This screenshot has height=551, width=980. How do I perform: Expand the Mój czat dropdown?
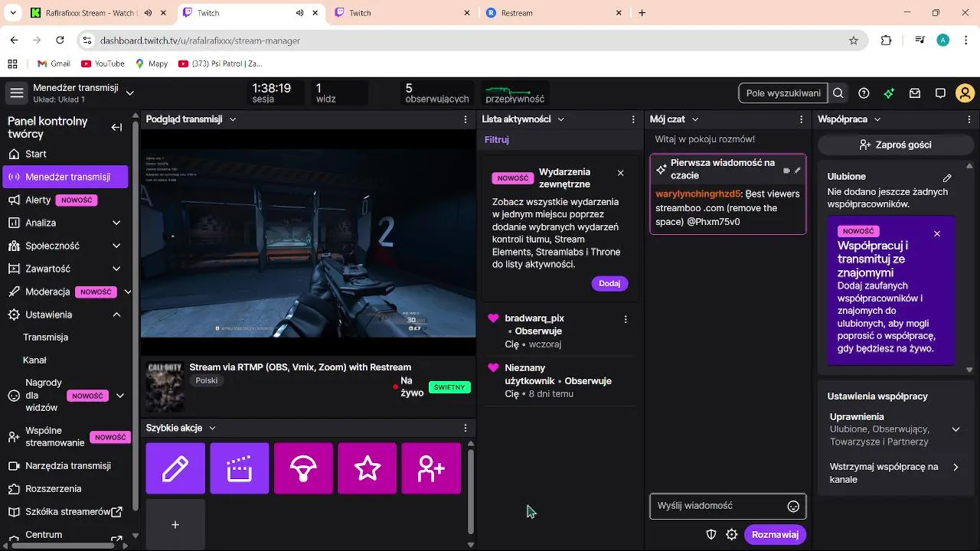[x=694, y=119]
